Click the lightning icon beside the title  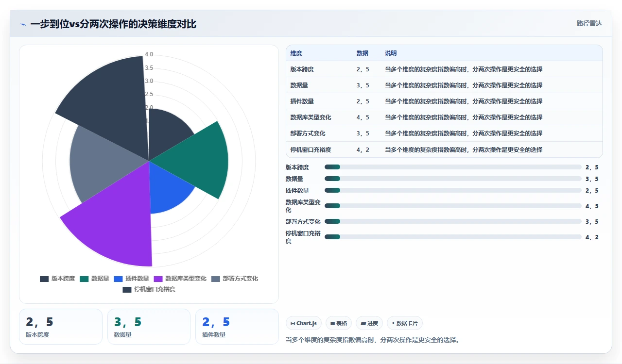coord(23,24)
